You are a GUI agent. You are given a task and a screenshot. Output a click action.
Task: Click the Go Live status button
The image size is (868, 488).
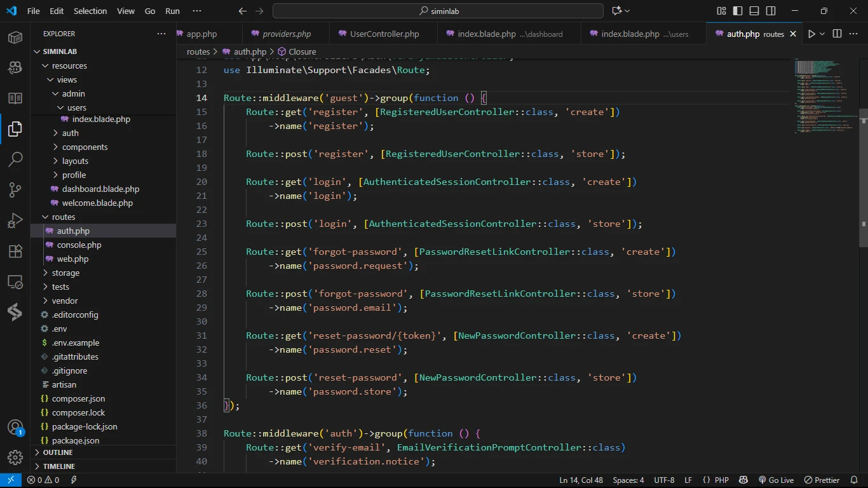[x=776, y=480]
